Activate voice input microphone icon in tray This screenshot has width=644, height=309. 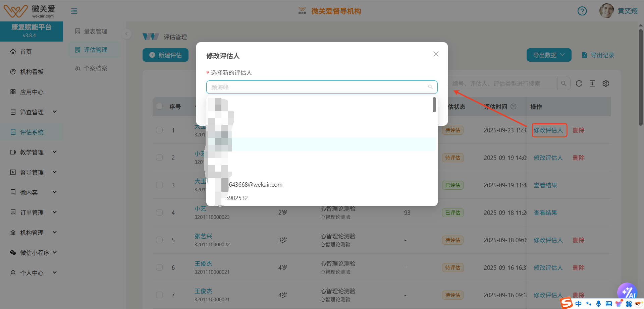598,303
